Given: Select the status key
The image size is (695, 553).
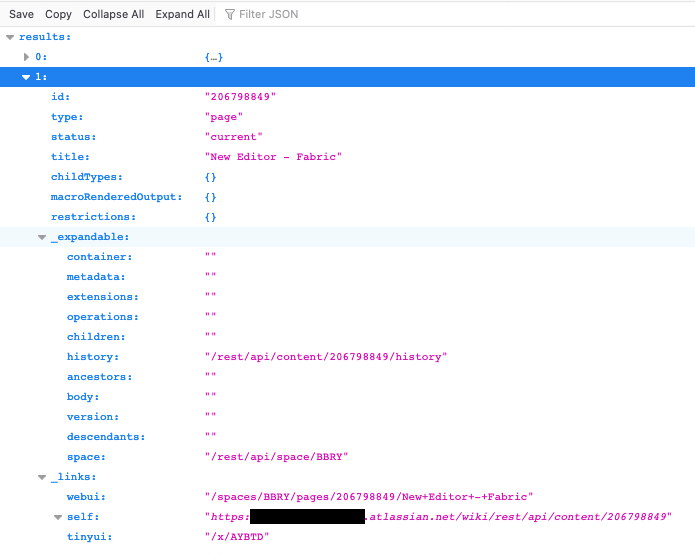Looking at the screenshot, I should (74, 137).
